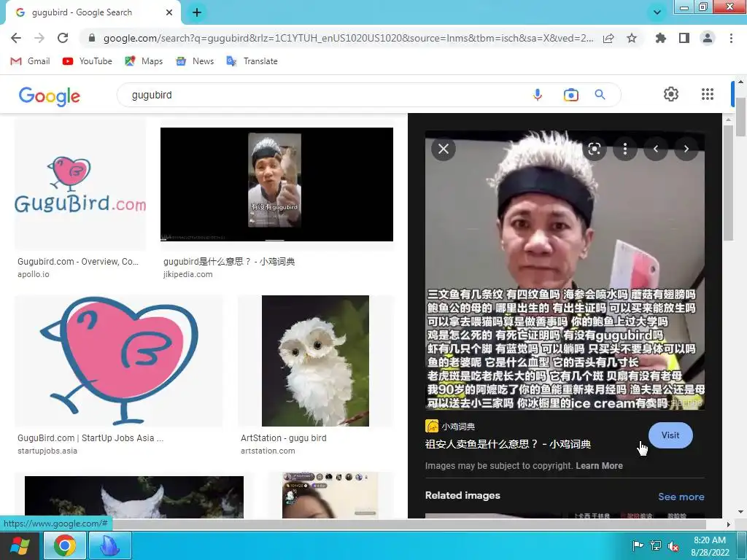Reload the current page

tap(63, 38)
